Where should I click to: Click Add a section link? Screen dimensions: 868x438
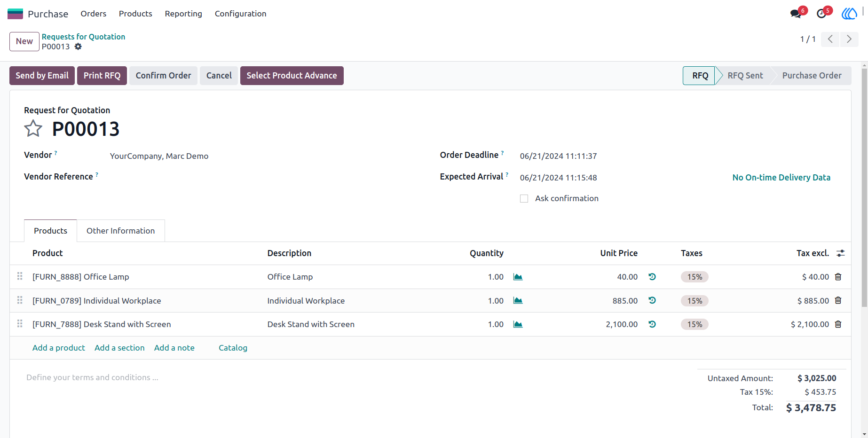[x=119, y=348]
